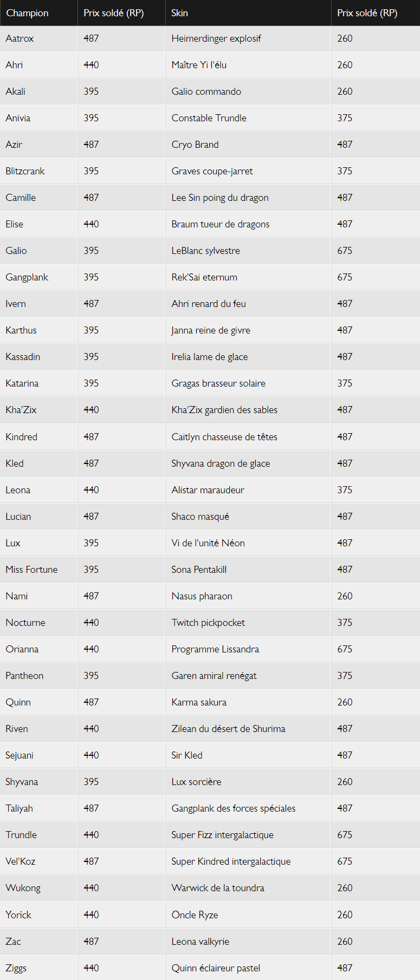Click Super Kindred intergalactique entry
The image size is (420, 980).
(231, 861)
